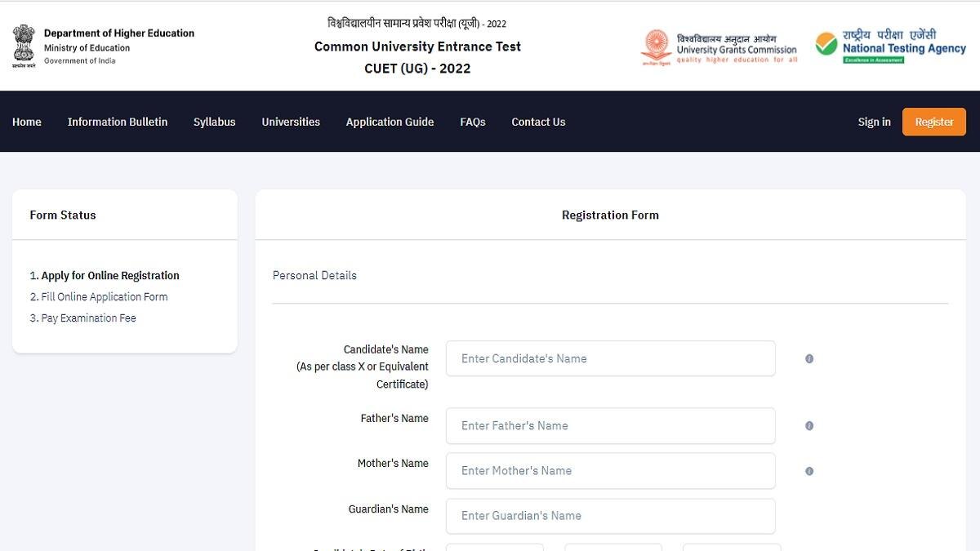Open the year dropdown under Date of Birth
The width and height of the screenshot is (980, 551).
click(731, 548)
